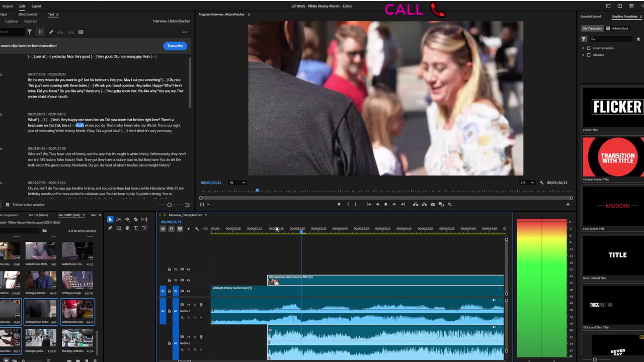Click Mark Out bracket in program monitor
Viewport: 644px width, 362px height.
point(355,204)
